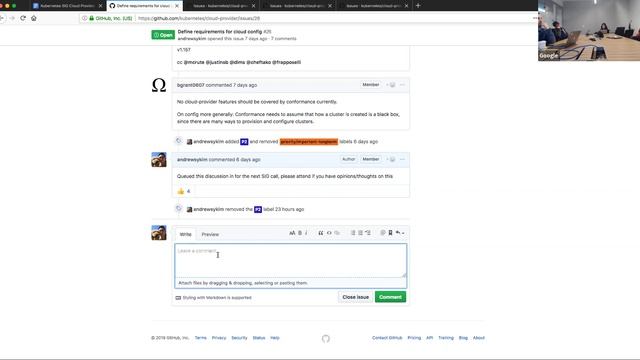The height and width of the screenshot is (360, 640).
Task: Open API footer link
Action: click(x=429, y=338)
